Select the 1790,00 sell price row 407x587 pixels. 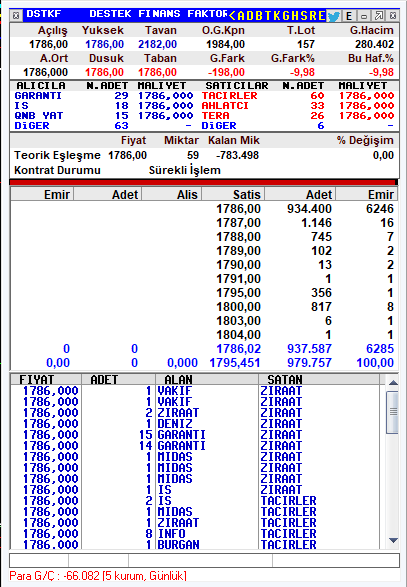pyautogui.click(x=204, y=265)
